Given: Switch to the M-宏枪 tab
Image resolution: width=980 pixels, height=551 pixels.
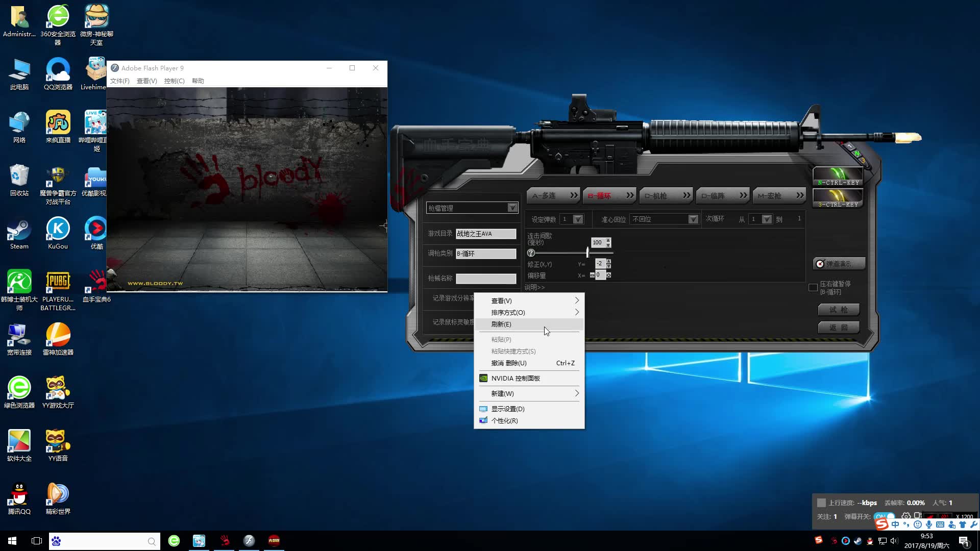Looking at the screenshot, I should pyautogui.click(x=779, y=195).
